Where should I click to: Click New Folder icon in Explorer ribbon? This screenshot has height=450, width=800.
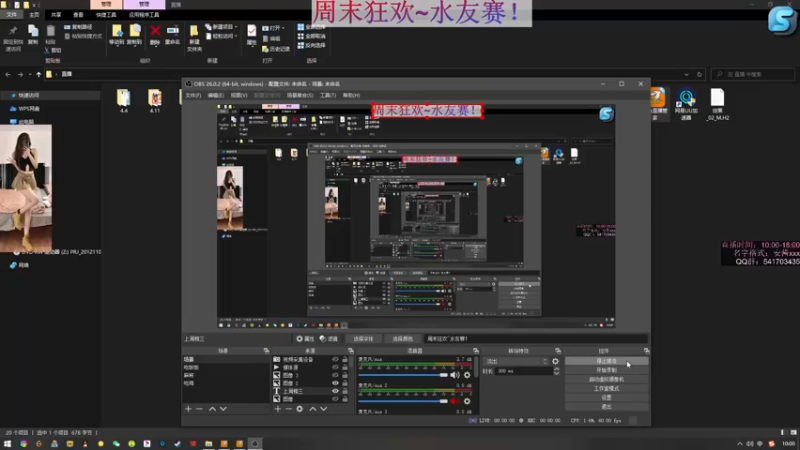(194, 32)
